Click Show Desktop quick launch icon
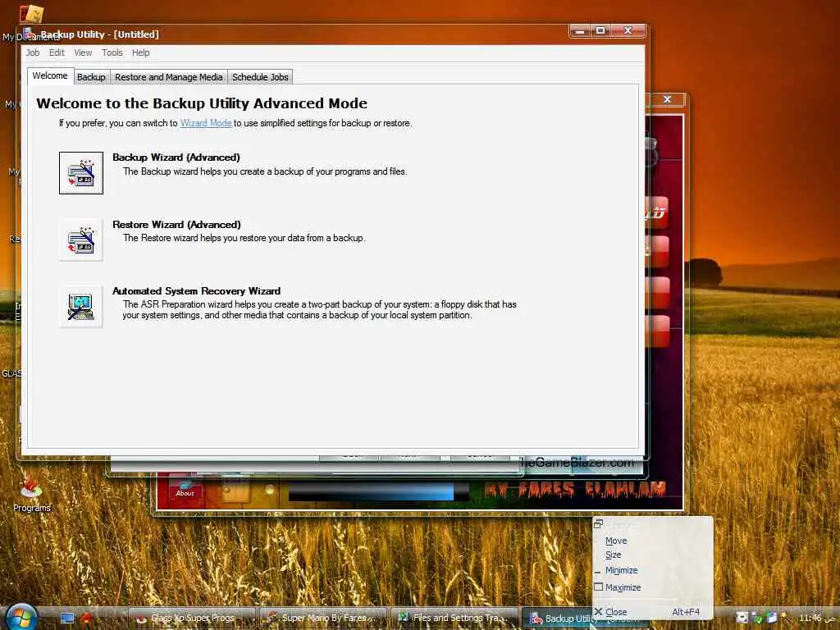 pyautogui.click(x=67, y=618)
